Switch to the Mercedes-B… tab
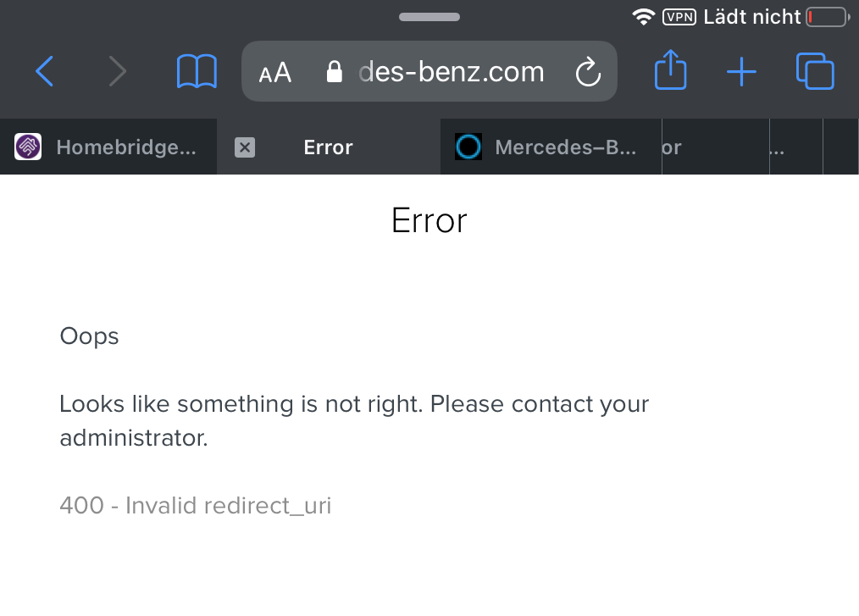The width and height of the screenshot is (859, 616). point(551,147)
